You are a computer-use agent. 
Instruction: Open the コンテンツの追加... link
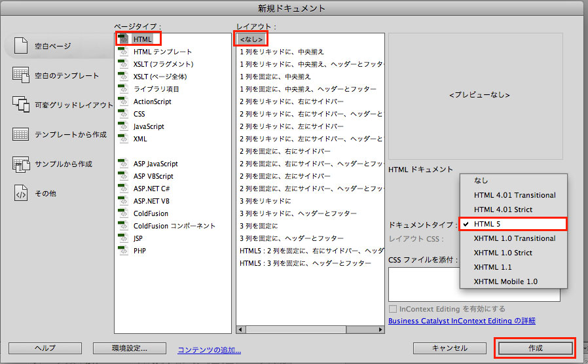[x=210, y=350]
